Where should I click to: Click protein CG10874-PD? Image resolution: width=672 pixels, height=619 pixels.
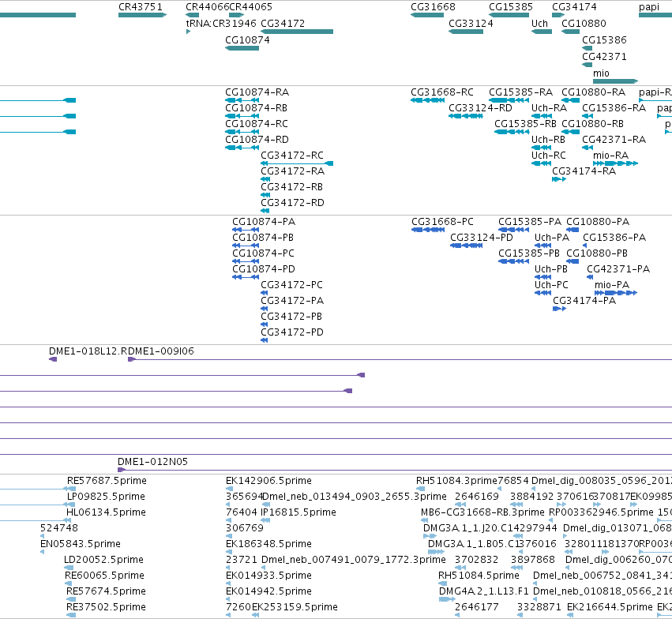246,277
